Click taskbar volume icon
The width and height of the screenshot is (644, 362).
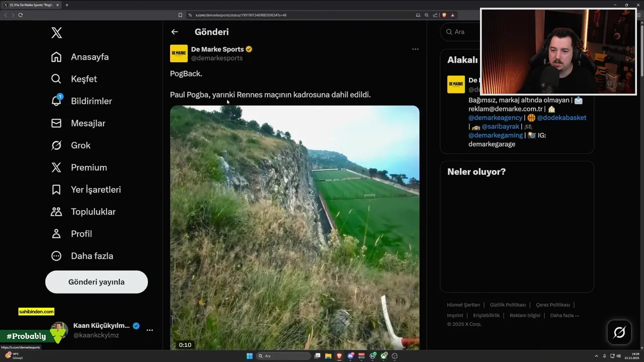(x=618, y=356)
